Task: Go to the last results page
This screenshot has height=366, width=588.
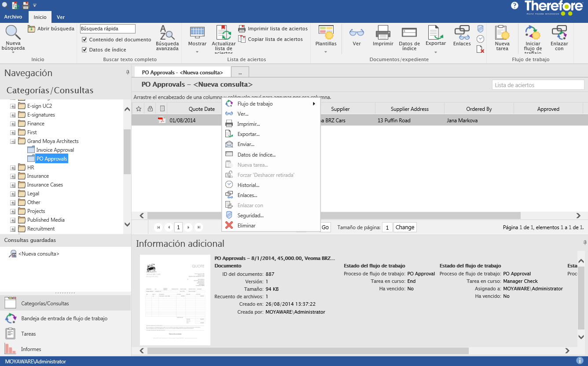Action: [x=199, y=227]
